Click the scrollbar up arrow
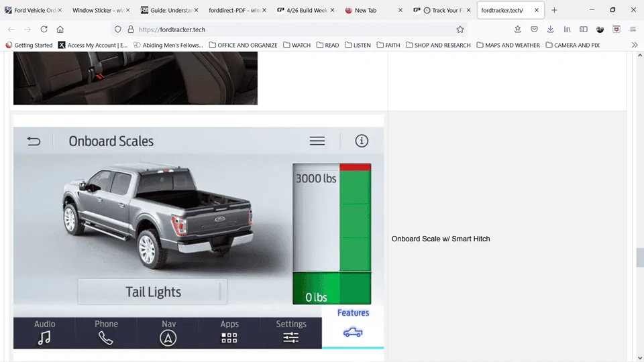644x362 pixels. tap(640, 56)
